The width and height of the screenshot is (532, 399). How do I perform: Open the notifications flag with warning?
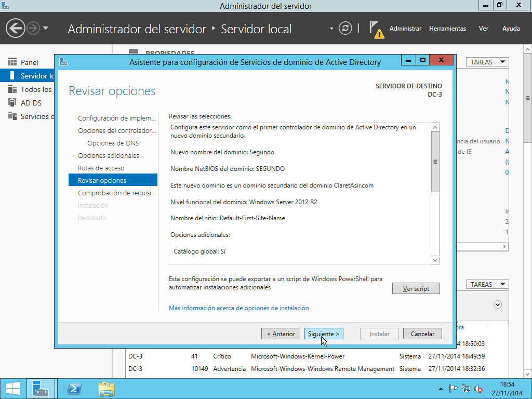click(377, 30)
